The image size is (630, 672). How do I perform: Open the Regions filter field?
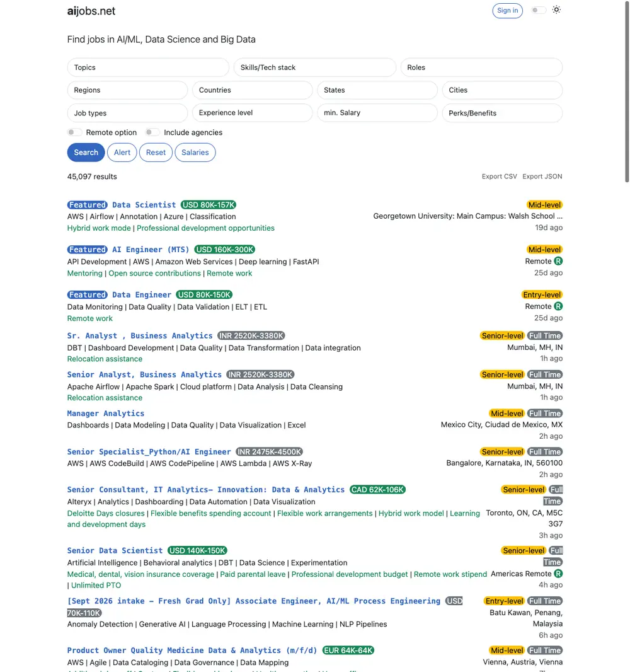click(x=127, y=90)
